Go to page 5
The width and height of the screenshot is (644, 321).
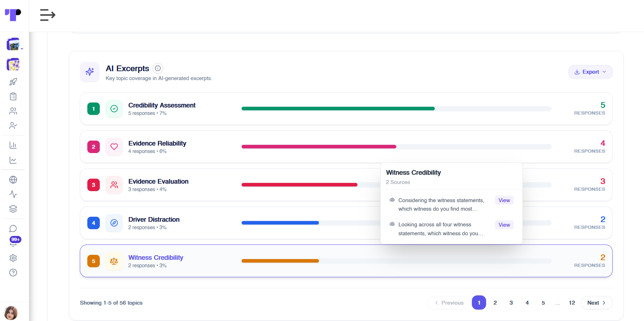[543, 303]
